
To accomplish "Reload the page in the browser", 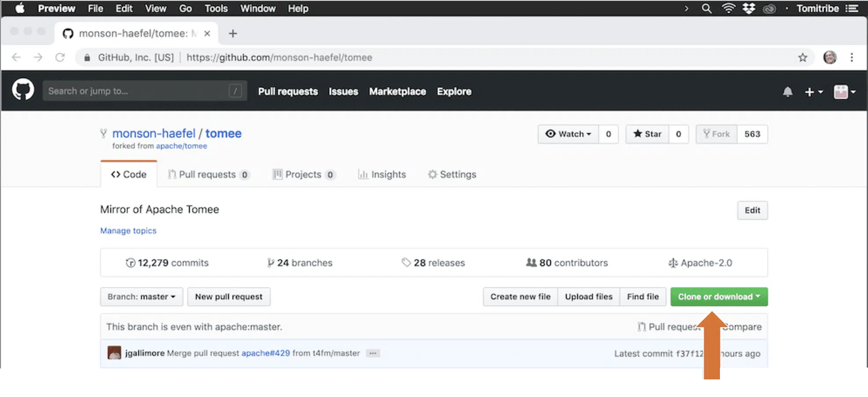I will coord(60,58).
